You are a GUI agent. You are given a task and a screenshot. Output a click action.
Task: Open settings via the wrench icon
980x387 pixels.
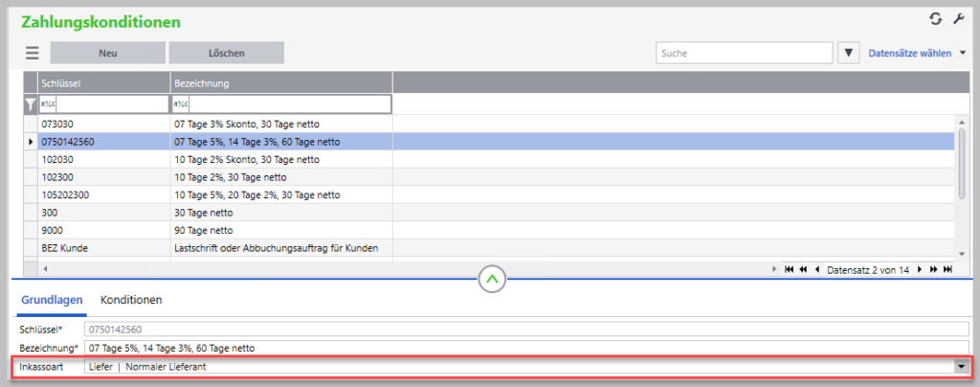click(958, 19)
